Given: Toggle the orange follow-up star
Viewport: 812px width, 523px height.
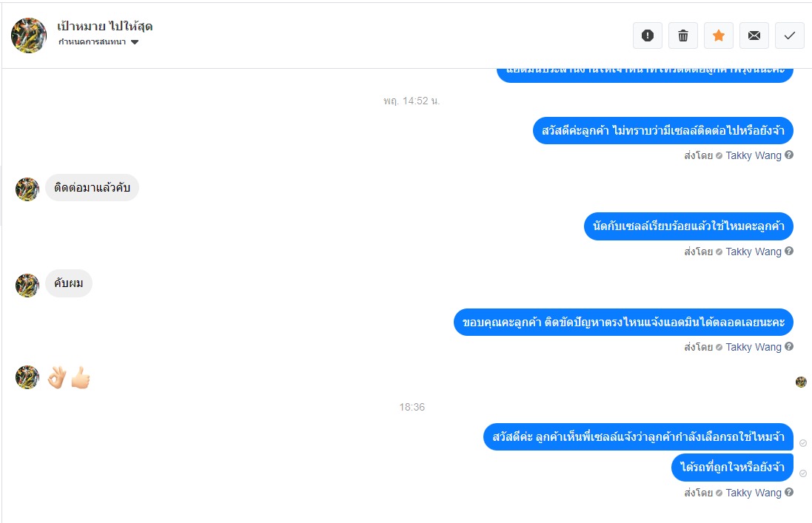Looking at the screenshot, I should point(718,36).
